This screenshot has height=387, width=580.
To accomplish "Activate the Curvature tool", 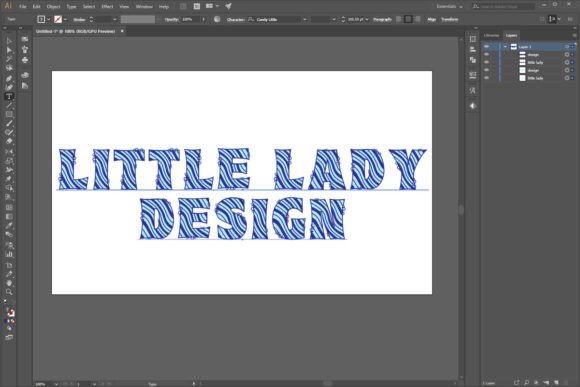I will pos(9,87).
